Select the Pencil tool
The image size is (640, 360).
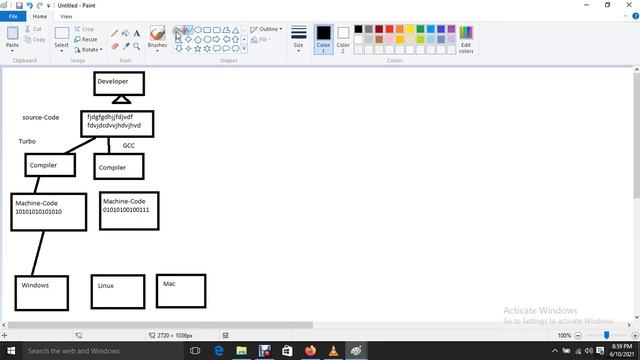[x=115, y=33]
